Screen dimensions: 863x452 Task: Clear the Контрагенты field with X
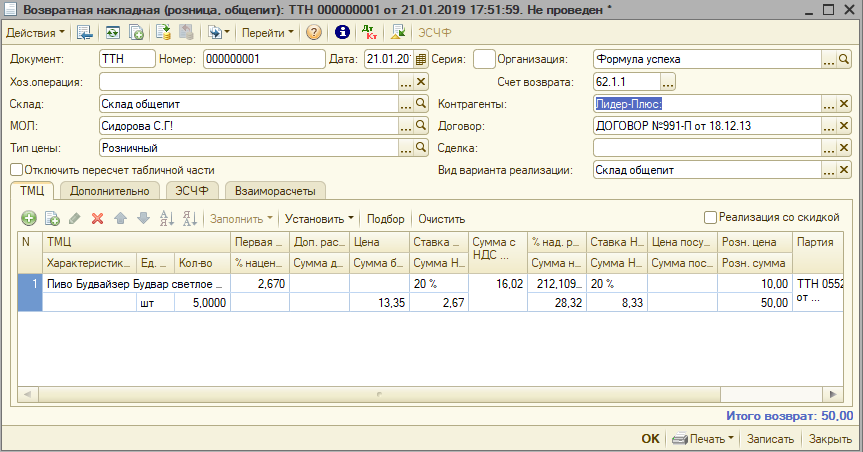click(844, 104)
